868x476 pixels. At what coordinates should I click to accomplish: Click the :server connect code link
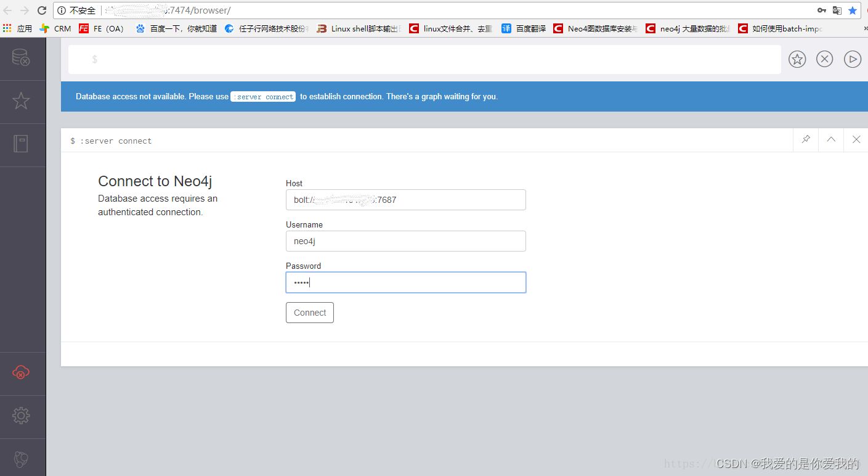pyautogui.click(x=264, y=97)
